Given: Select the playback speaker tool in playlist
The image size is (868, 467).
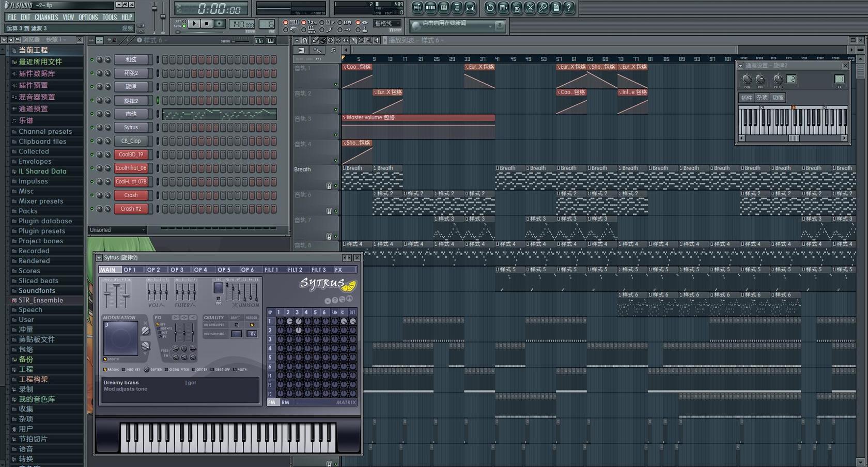Looking at the screenshot, I should (376, 40).
